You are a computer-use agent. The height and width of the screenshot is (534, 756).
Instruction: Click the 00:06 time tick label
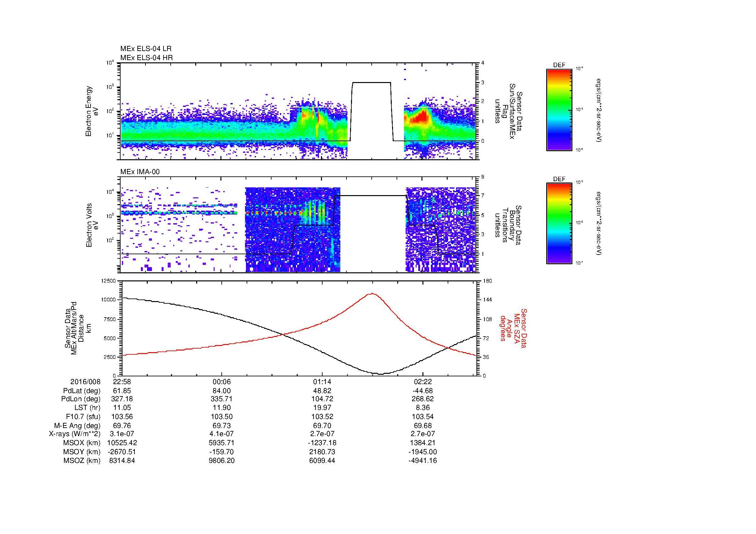pyautogui.click(x=222, y=382)
